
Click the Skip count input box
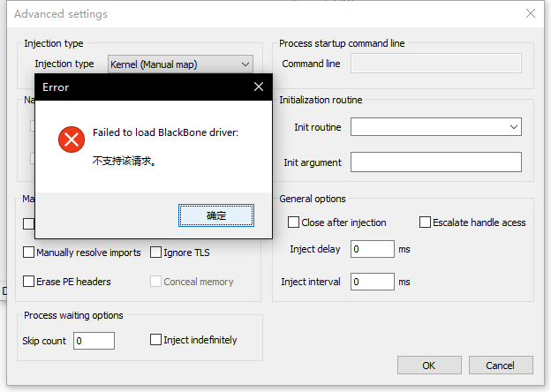(94, 341)
